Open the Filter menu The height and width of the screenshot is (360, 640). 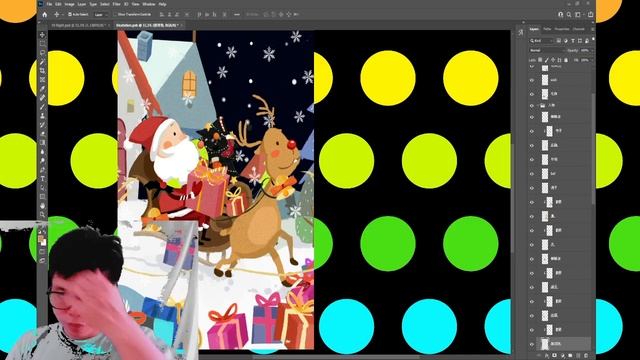116,4
